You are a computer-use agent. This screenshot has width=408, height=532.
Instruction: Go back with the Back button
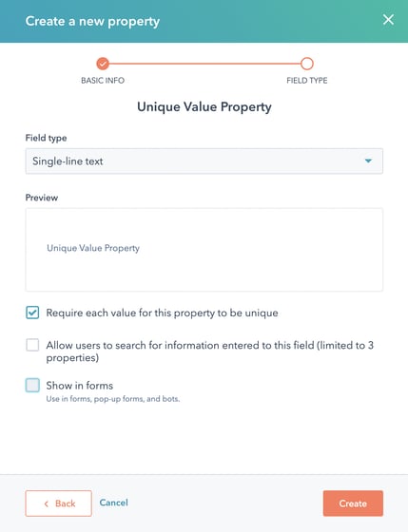(x=58, y=503)
